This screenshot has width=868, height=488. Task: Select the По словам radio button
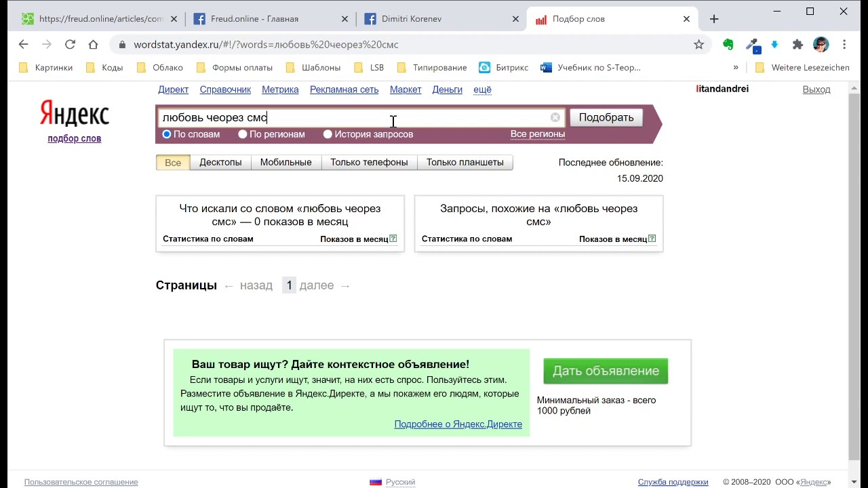pos(167,134)
